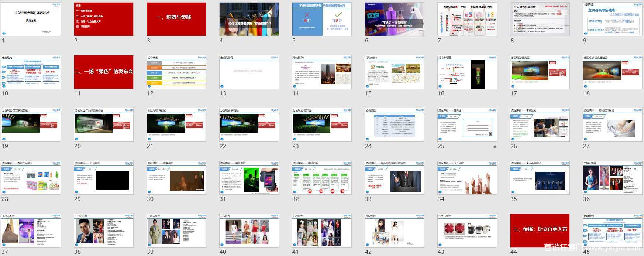Select slide 24 '活动流程' table thumbnail
This screenshot has width=644, height=256.
(395, 125)
